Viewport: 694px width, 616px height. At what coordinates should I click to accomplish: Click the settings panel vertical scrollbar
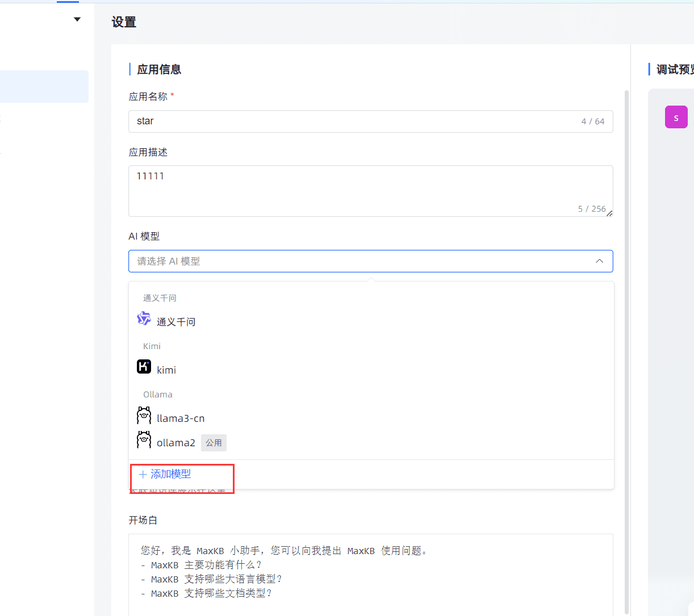tap(627, 341)
